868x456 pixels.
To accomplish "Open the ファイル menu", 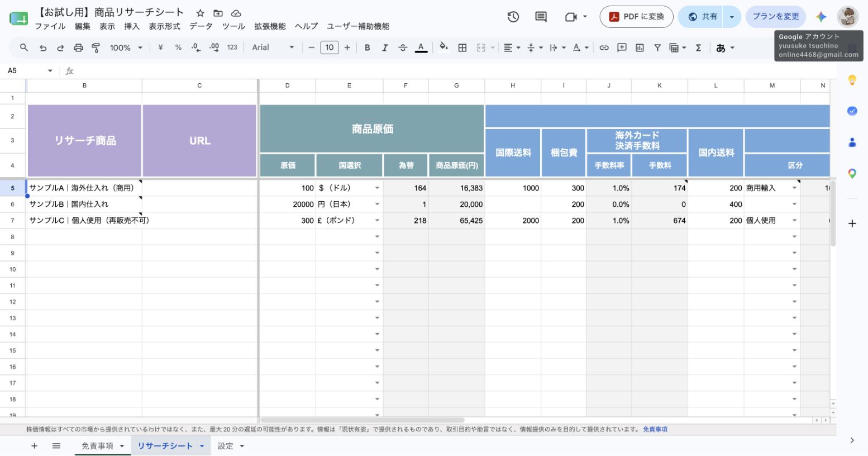I will pyautogui.click(x=50, y=26).
